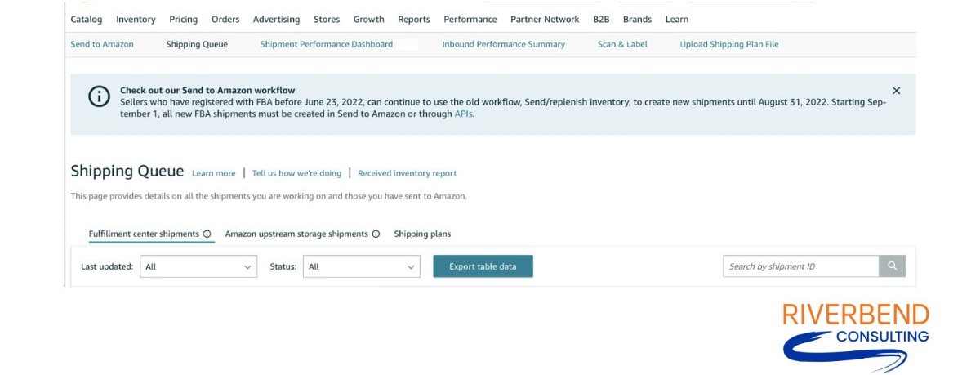
Task: Follow the APIs link in the banner
Action: 463,114
